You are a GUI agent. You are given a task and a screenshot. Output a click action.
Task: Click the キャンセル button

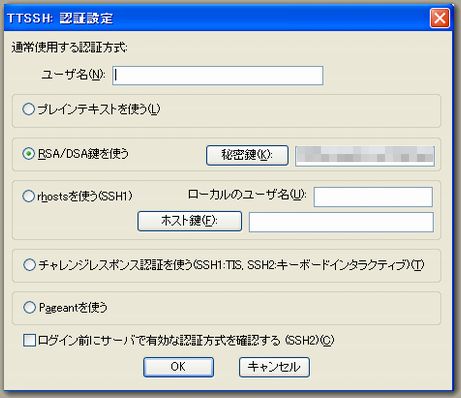click(274, 367)
